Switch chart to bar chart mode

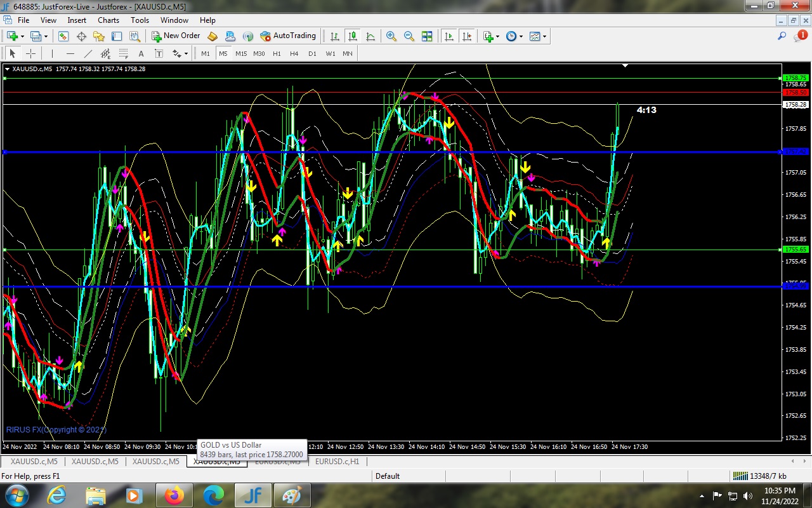(335, 36)
